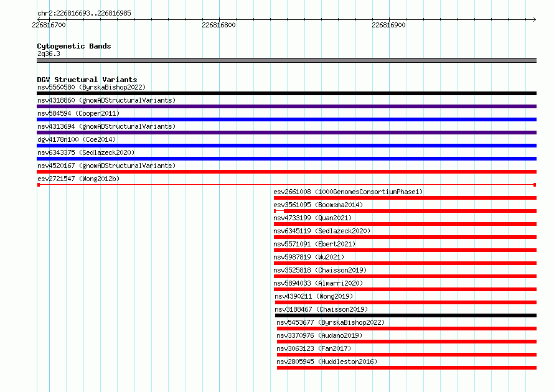554x392 pixels.
Task: Open nsv4733199 (Quan2021) label
Action: point(312,218)
